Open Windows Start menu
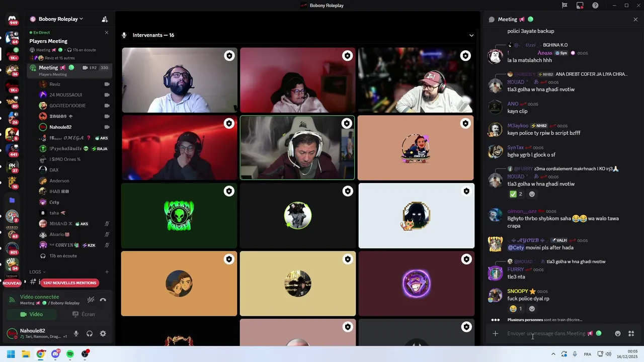The width and height of the screenshot is (644, 362). click(x=11, y=354)
